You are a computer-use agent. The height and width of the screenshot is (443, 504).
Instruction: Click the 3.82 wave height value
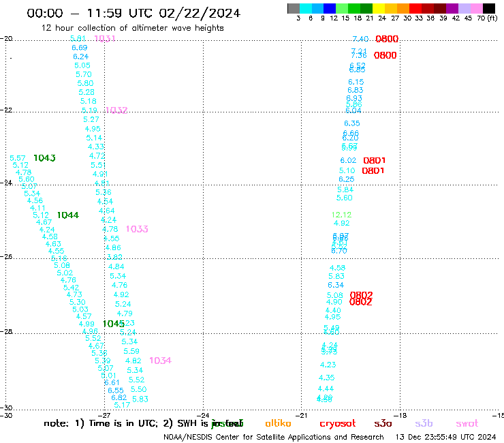[114, 257]
